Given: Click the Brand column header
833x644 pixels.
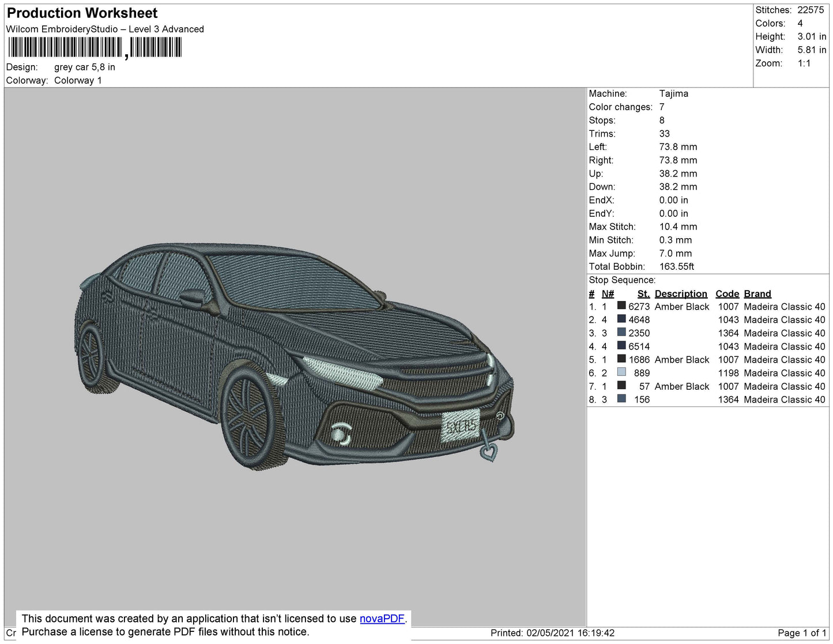Looking at the screenshot, I should click(757, 294).
